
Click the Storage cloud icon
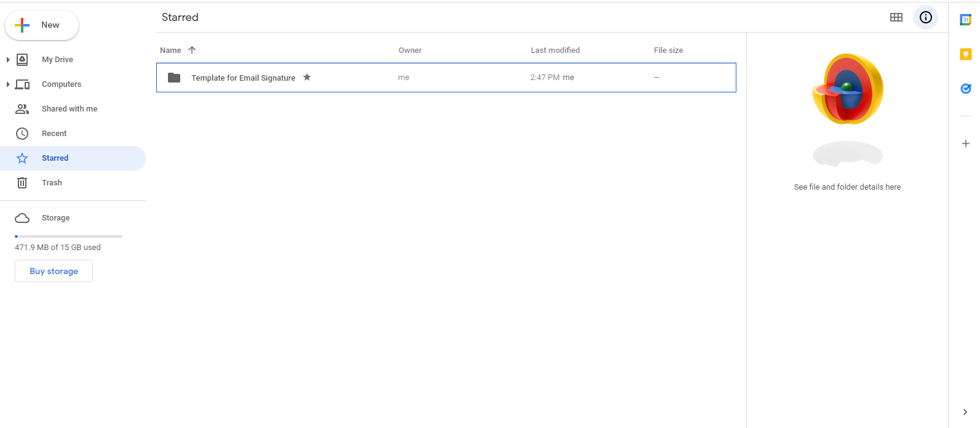click(22, 218)
